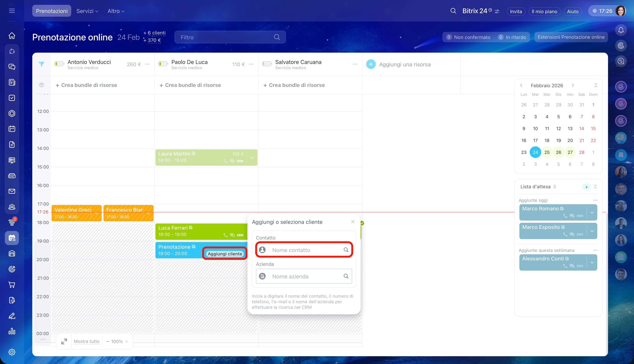Expand the Servizi dropdown menu
Viewport: 634px width, 364px height.
[x=87, y=11]
